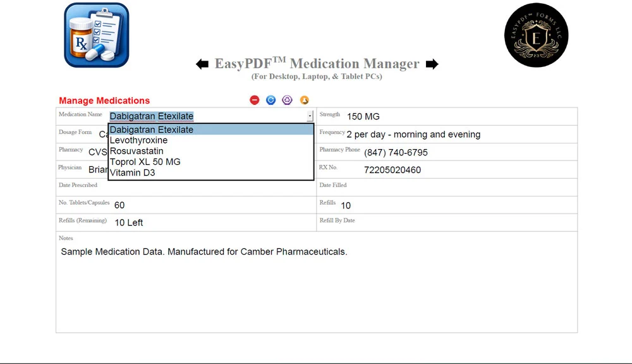632x364 pixels.
Task: Choose Levothyroxine from the medication list
Action: [x=211, y=140]
